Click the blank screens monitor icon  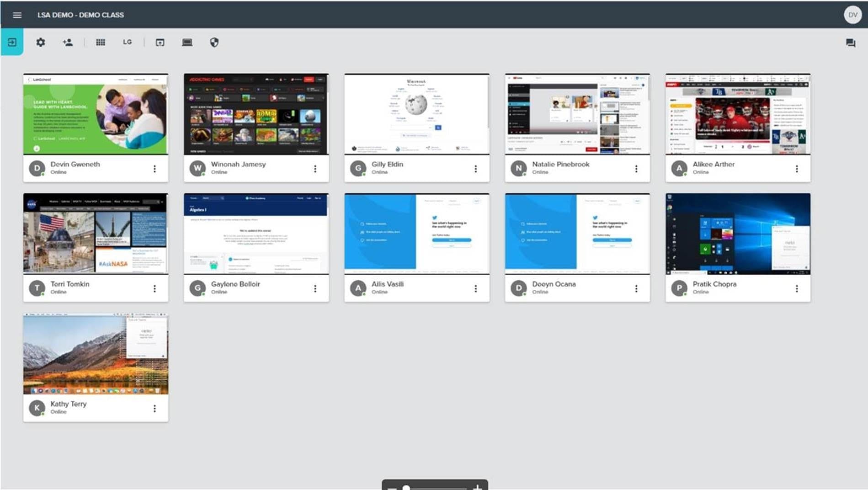pyautogui.click(x=187, y=42)
